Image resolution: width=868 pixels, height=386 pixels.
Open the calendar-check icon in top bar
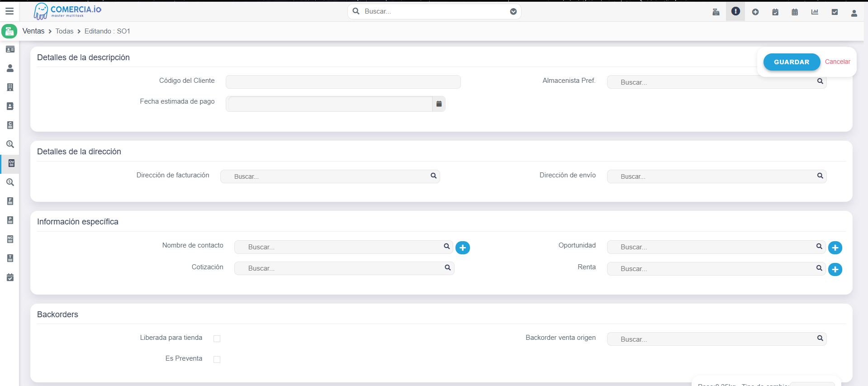[x=775, y=12]
